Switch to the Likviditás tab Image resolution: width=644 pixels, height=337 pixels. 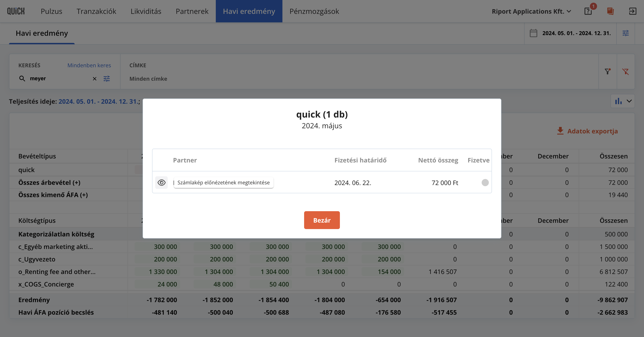[146, 11]
